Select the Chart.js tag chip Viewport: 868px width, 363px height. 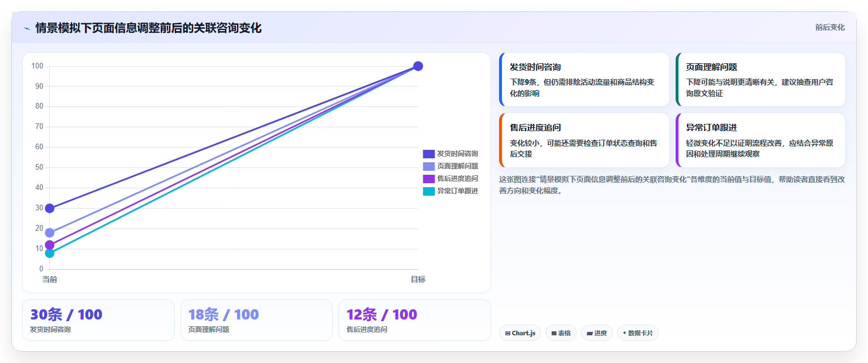520,333
